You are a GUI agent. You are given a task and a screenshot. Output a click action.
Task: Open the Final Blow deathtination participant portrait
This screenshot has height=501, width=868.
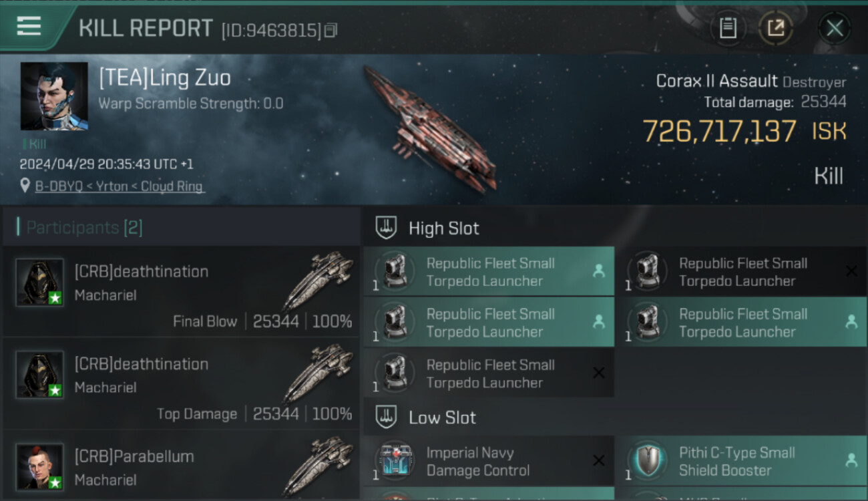tap(40, 283)
